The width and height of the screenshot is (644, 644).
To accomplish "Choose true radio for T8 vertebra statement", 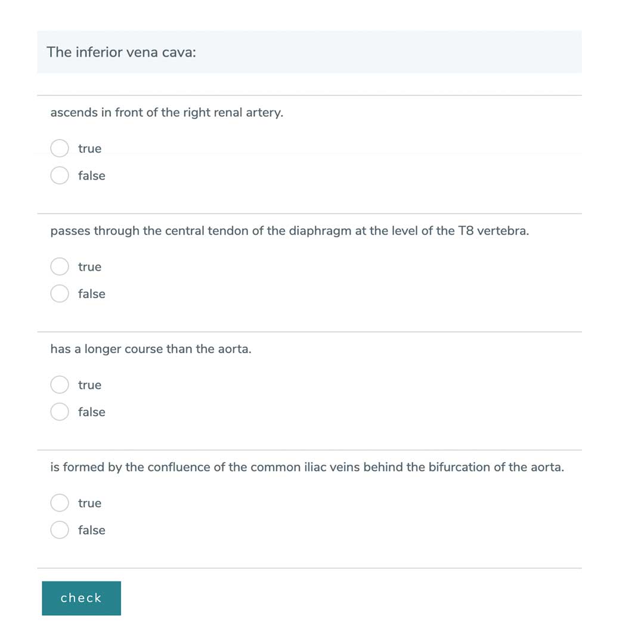I will (60, 267).
